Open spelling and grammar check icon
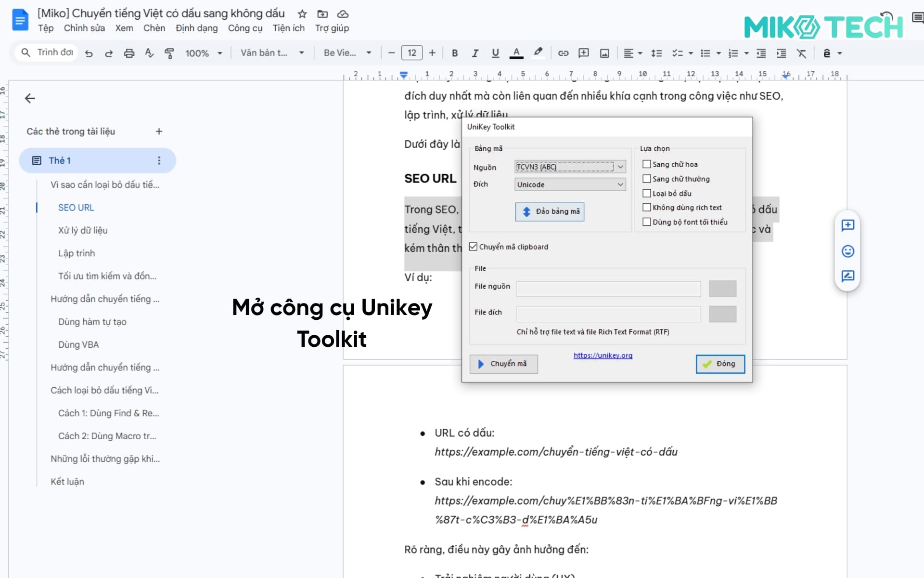 pyautogui.click(x=149, y=53)
